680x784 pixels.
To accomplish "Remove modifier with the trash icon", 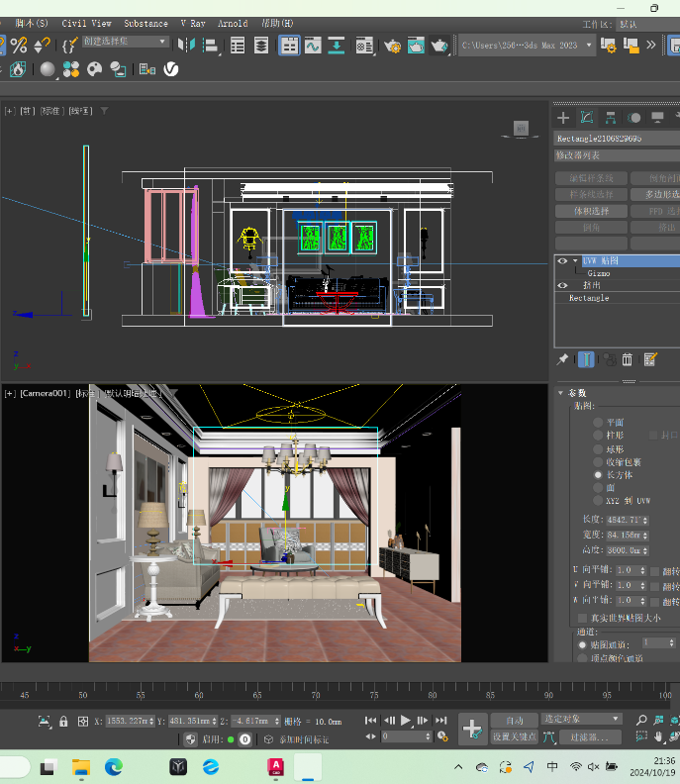I will pos(628,359).
